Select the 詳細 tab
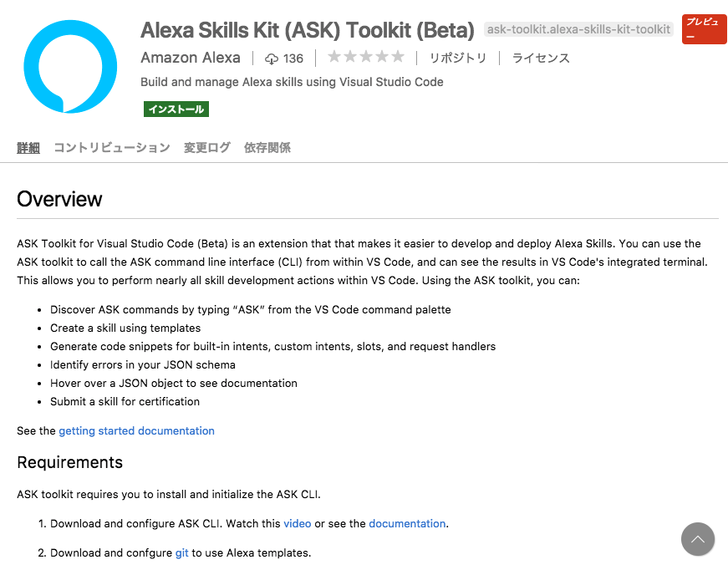 pos(28,147)
